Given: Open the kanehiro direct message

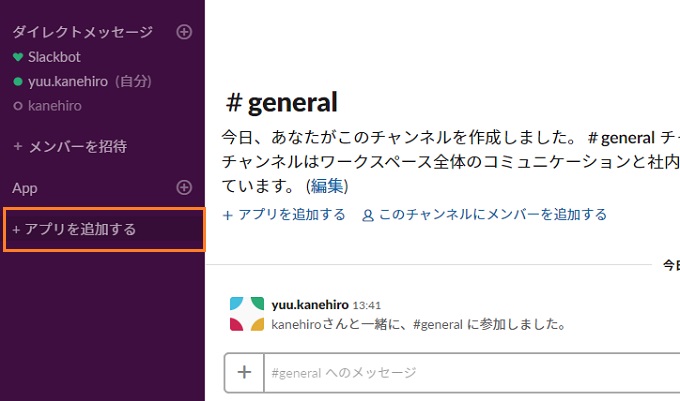Looking at the screenshot, I should click(55, 105).
